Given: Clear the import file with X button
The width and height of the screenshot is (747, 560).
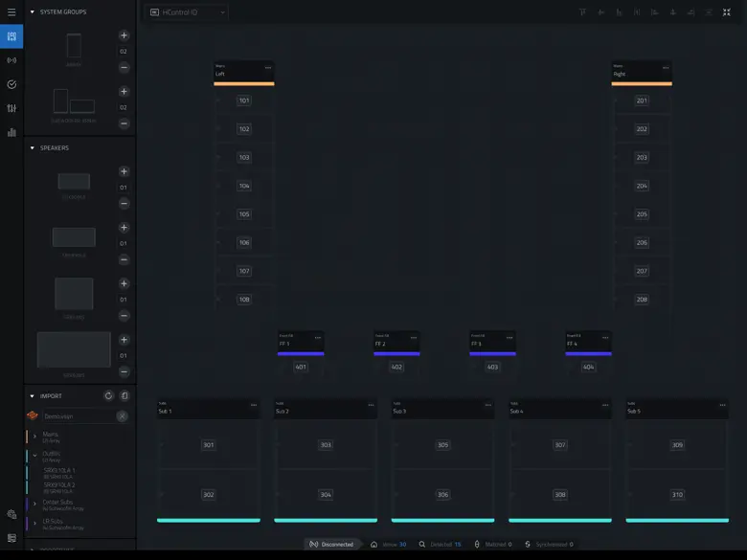Looking at the screenshot, I should (123, 416).
